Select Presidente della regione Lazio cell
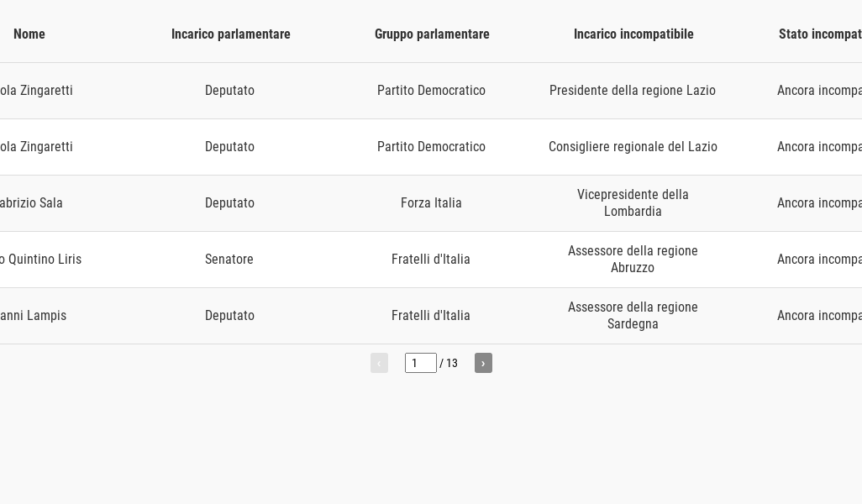 pyautogui.click(x=632, y=91)
